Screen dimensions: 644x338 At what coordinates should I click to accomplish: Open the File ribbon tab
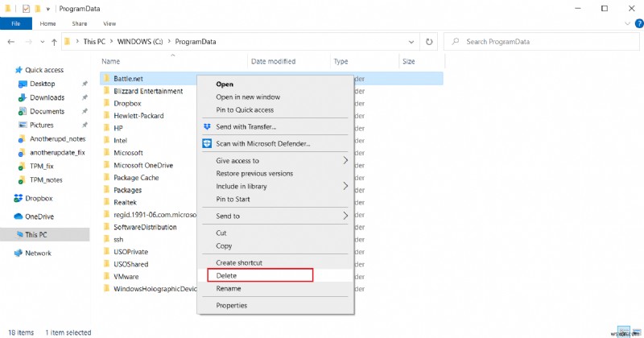(x=15, y=24)
